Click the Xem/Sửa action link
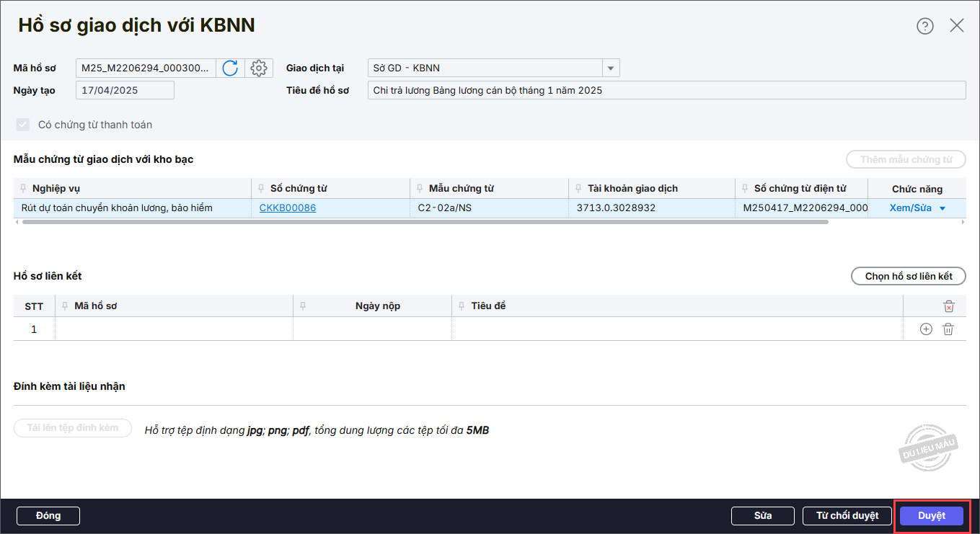 pos(910,208)
